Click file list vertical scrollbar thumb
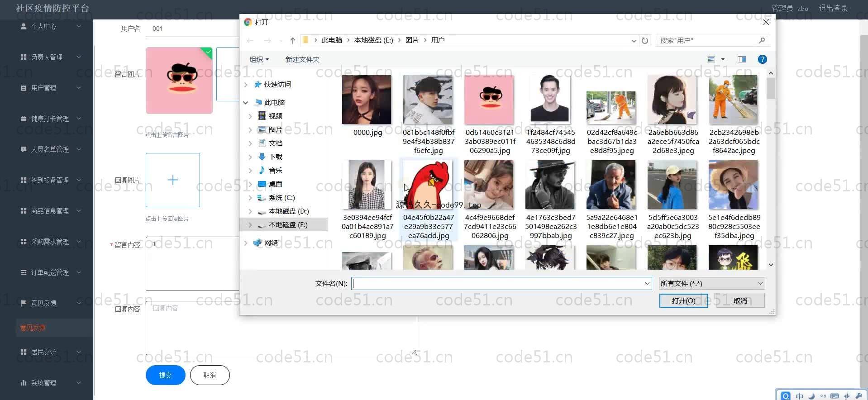Image resolution: width=868 pixels, height=400 pixels. (x=771, y=88)
